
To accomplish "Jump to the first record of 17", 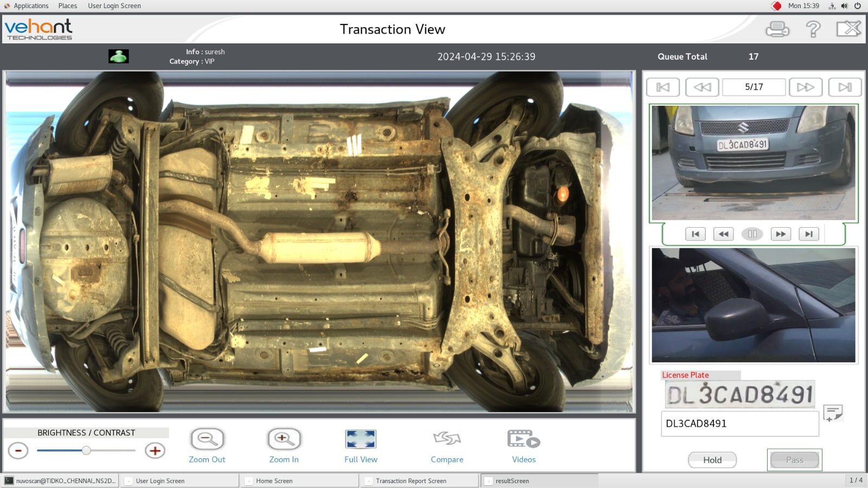I will [x=662, y=87].
